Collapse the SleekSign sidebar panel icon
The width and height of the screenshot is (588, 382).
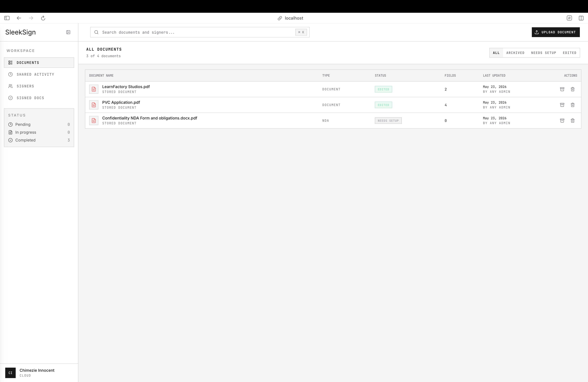pos(68,32)
